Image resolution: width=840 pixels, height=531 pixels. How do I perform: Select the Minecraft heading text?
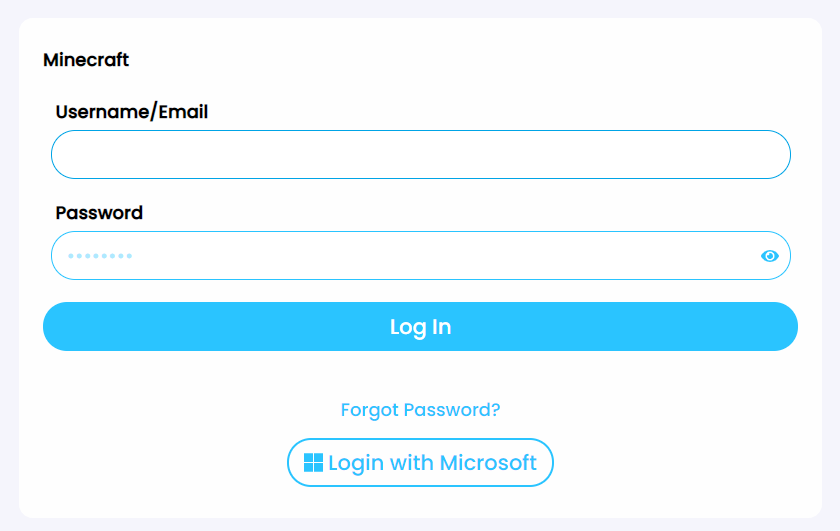(86, 59)
